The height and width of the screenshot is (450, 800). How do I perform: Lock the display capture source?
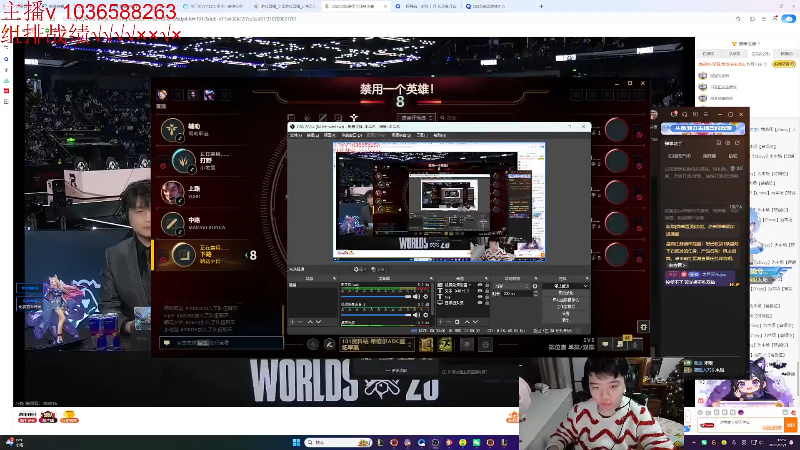[x=487, y=303]
